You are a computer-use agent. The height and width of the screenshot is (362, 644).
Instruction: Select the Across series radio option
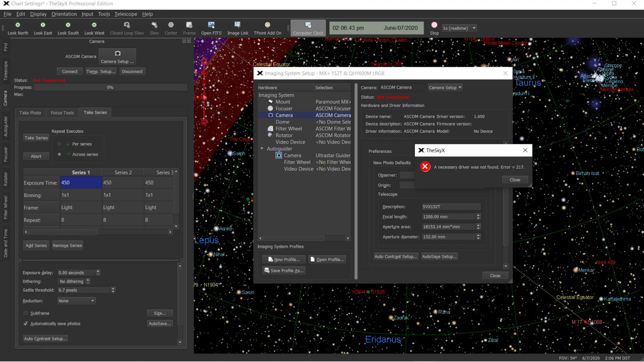point(60,154)
